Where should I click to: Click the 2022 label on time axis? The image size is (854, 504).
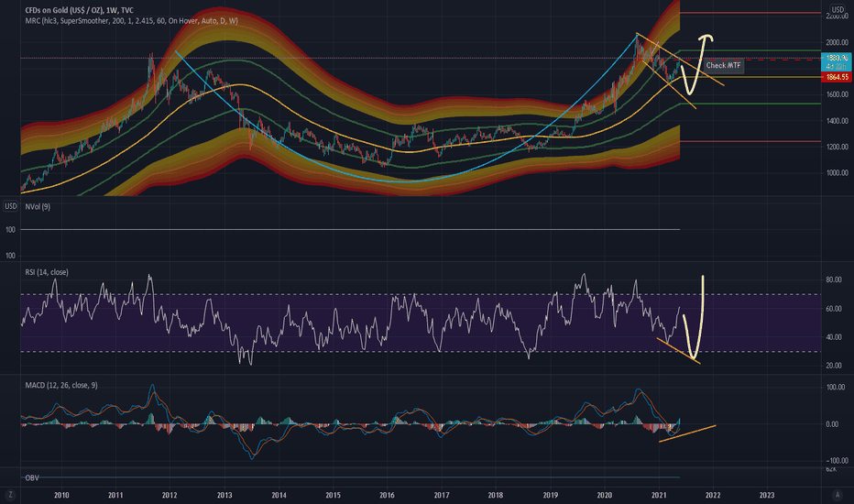[713, 495]
